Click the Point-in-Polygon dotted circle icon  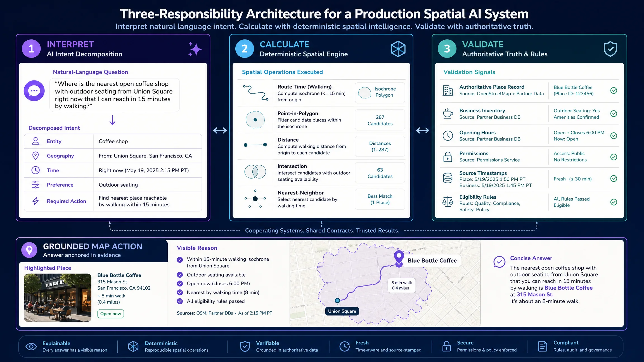[x=255, y=120]
